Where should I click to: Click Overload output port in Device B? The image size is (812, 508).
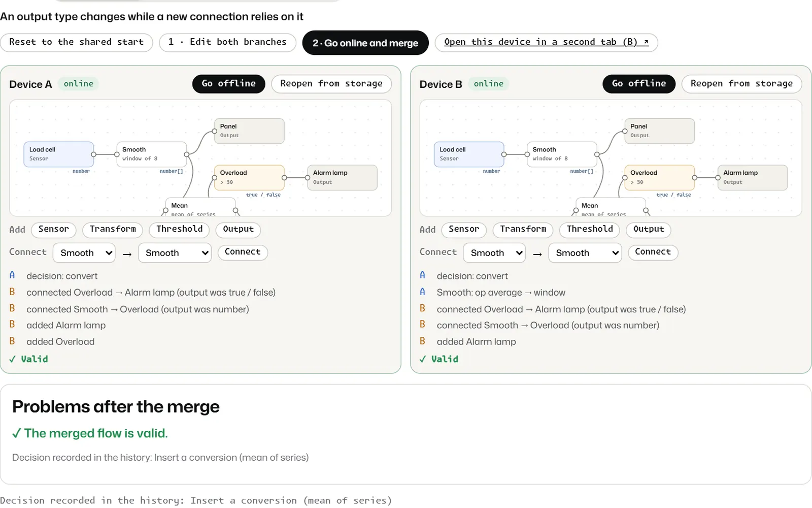pos(695,178)
